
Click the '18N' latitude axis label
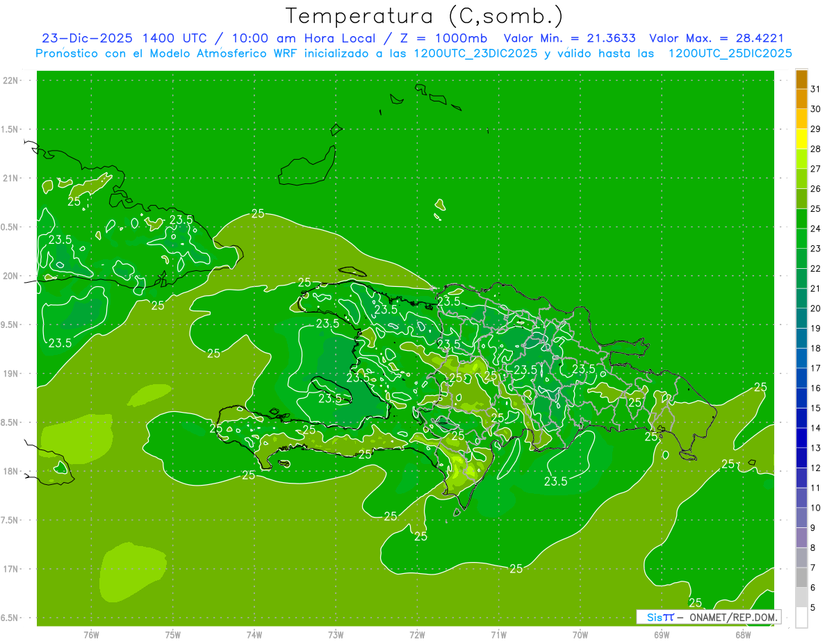coord(10,472)
